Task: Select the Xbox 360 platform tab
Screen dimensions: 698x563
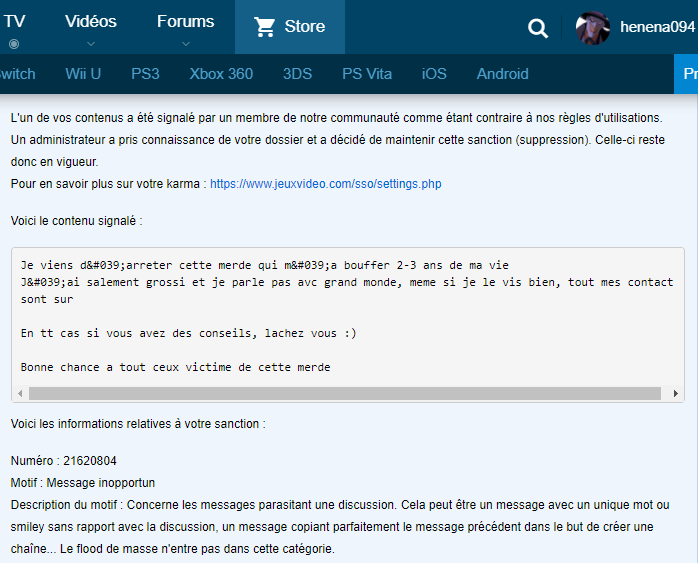Action: pos(221,74)
